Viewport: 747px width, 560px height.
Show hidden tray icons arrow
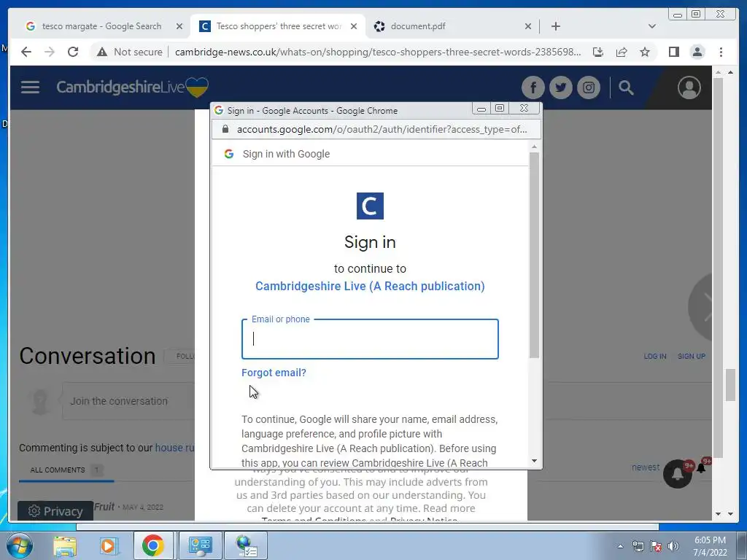pyautogui.click(x=620, y=546)
